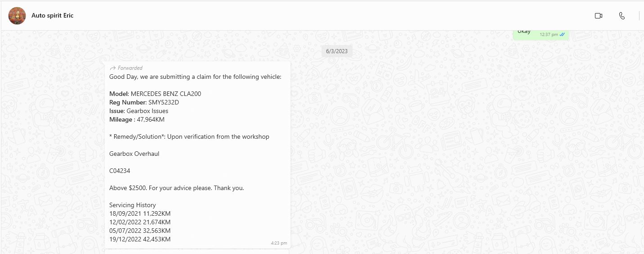Start a video call with Auto spirit Eric
The image size is (644, 254).
[x=598, y=16]
